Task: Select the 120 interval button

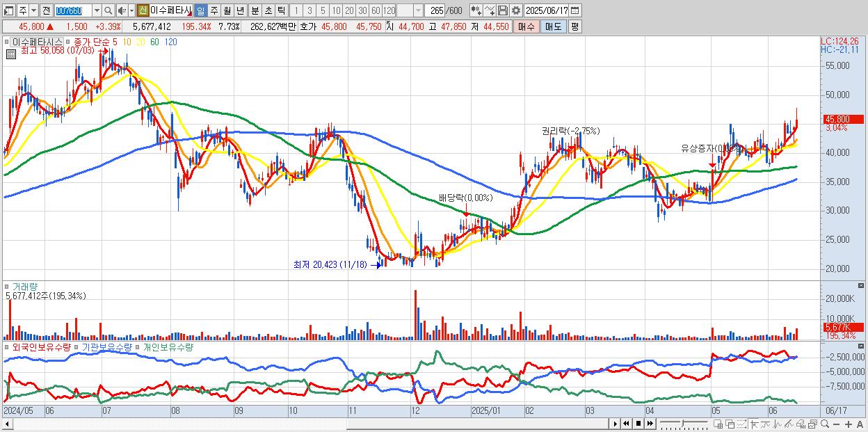Action: (x=389, y=10)
